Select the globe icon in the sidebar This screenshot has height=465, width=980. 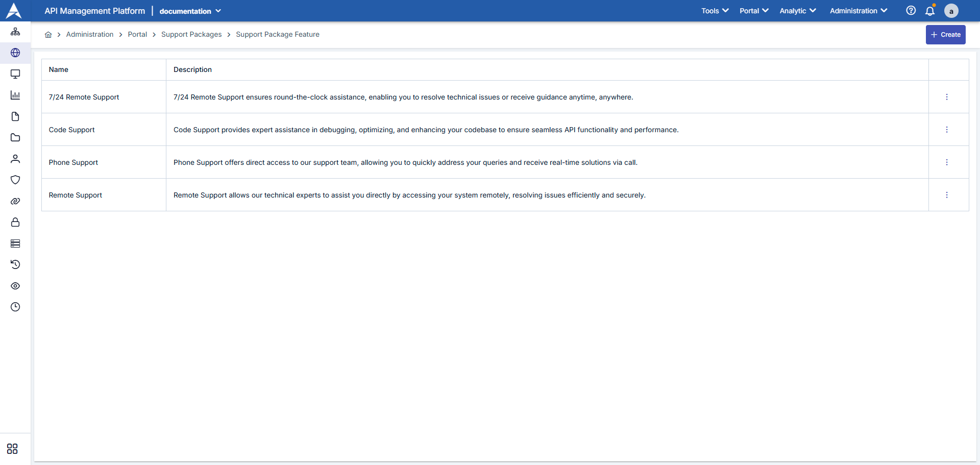point(15,53)
